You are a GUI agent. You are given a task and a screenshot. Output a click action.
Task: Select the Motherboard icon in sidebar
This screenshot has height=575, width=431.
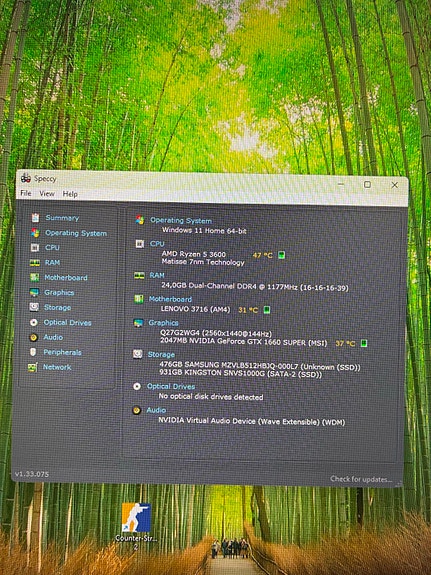[34, 278]
